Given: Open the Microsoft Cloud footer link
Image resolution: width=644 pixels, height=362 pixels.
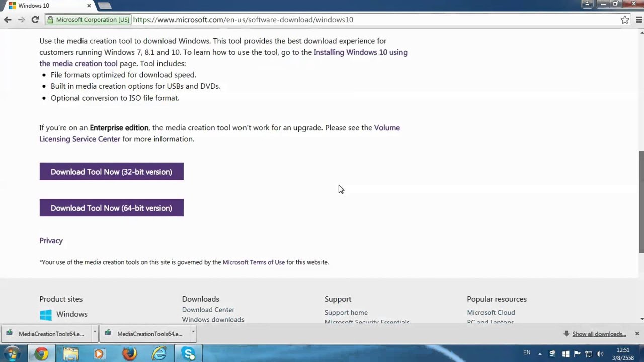Looking at the screenshot, I should click(x=491, y=313).
